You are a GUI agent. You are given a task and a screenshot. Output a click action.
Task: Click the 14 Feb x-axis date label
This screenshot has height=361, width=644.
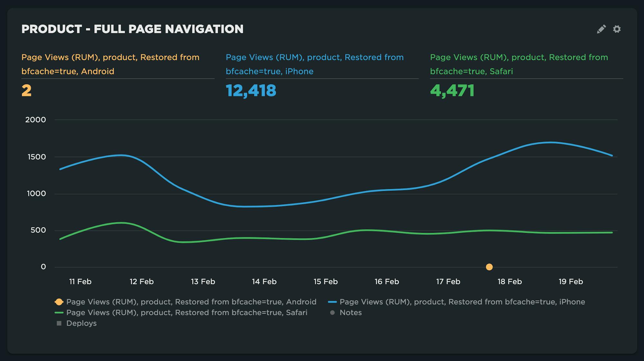[264, 282]
